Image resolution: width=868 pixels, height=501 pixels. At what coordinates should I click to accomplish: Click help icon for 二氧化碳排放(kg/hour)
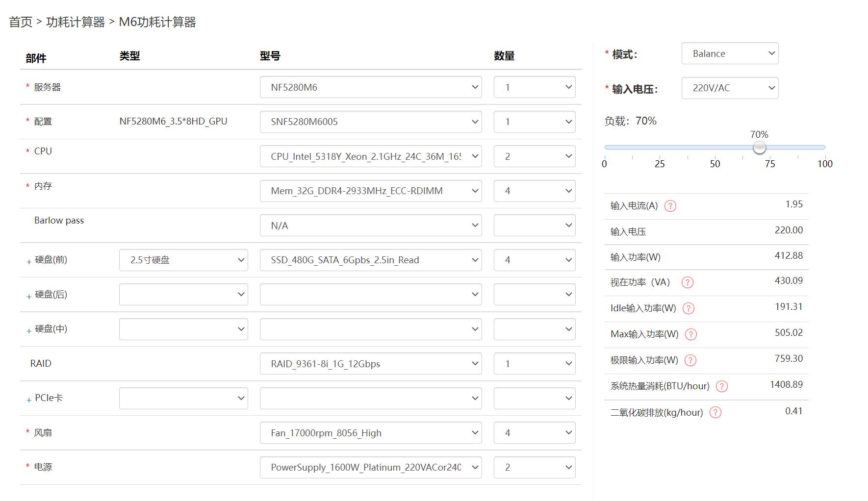coord(715,413)
